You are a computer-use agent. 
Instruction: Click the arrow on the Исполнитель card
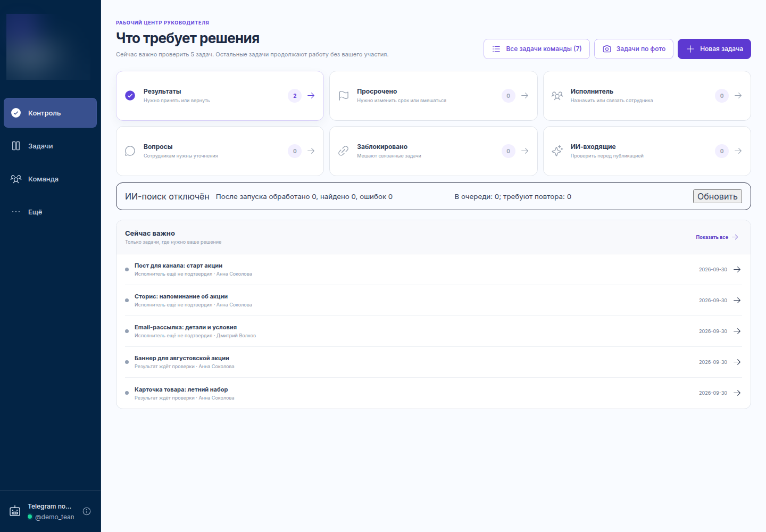click(x=738, y=96)
